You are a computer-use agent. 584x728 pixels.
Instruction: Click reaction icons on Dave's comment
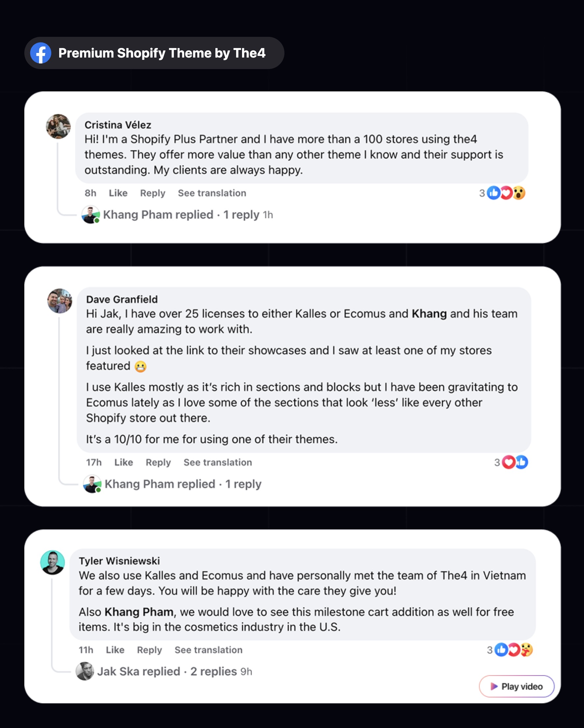[514, 462]
